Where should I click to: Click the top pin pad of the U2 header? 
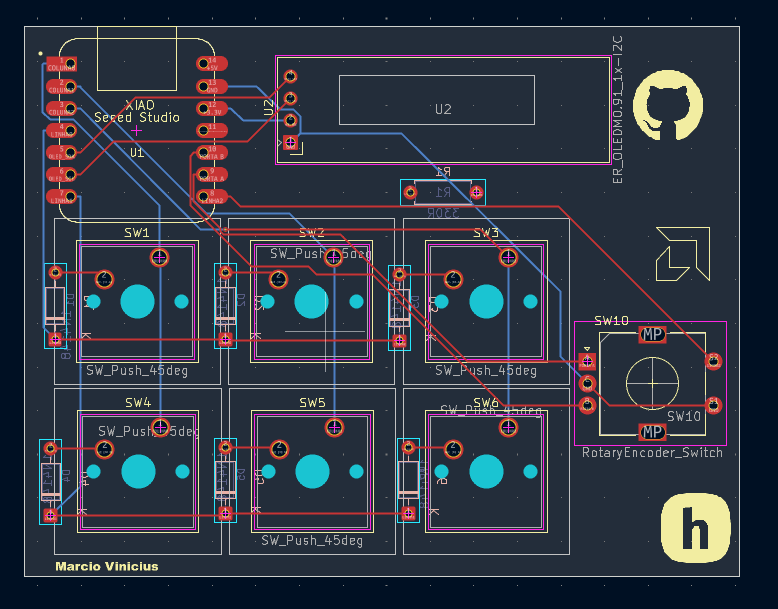pos(290,76)
